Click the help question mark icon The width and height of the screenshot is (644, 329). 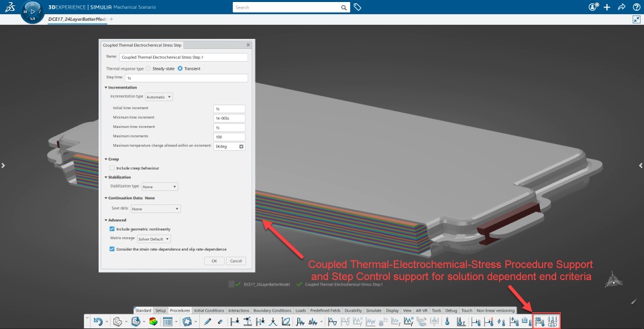pos(636,7)
